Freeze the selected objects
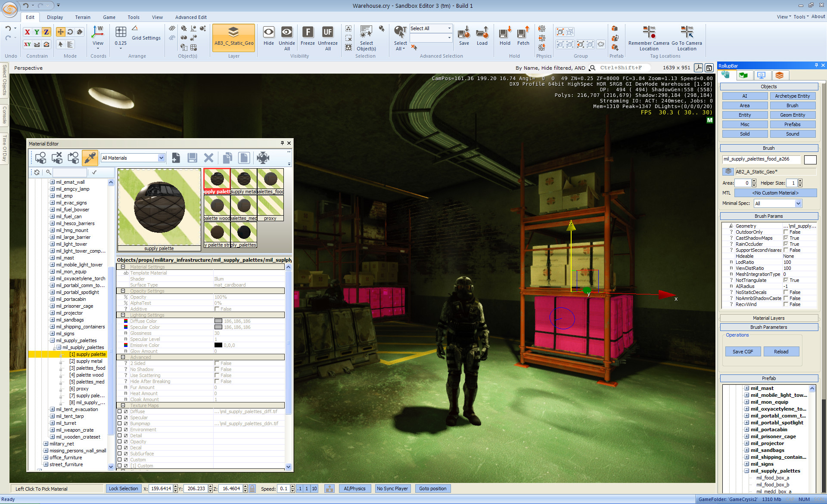 coord(308,36)
